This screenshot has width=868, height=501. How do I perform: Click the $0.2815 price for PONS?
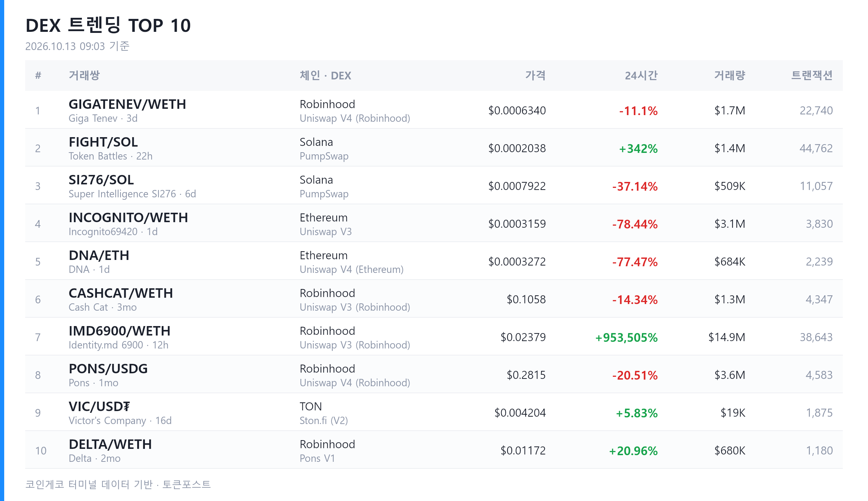point(526,375)
